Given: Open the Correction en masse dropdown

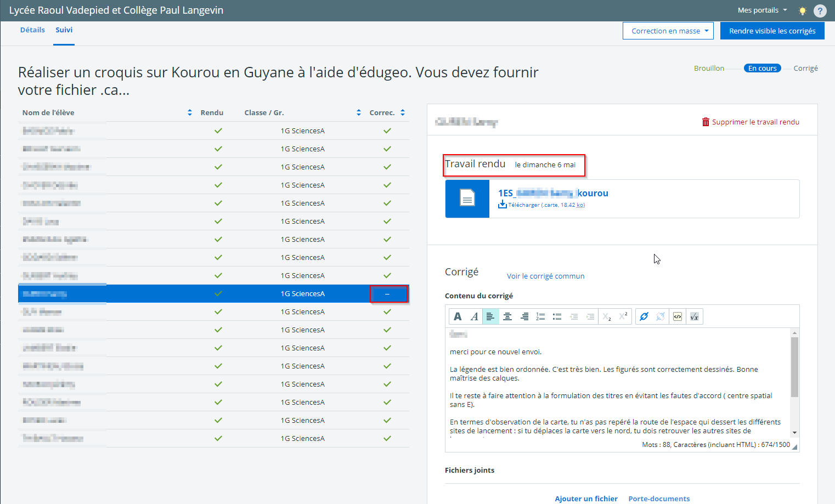Looking at the screenshot, I should pyautogui.click(x=668, y=31).
